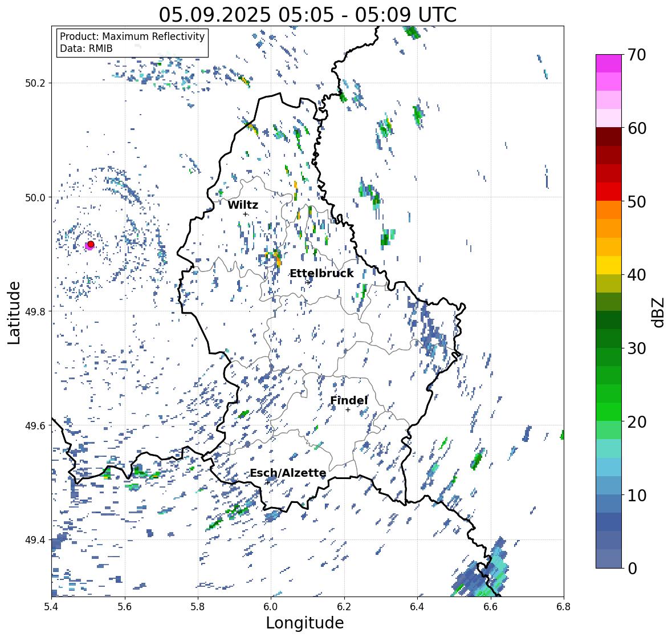Screen dimensions: 672x637
Task: Click the colorbar tick label 60
Action: coord(637,128)
